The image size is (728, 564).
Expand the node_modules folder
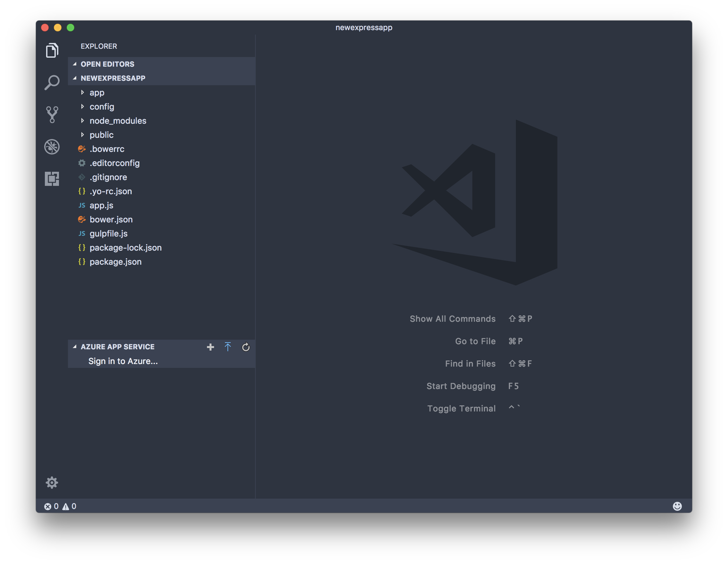point(162,121)
